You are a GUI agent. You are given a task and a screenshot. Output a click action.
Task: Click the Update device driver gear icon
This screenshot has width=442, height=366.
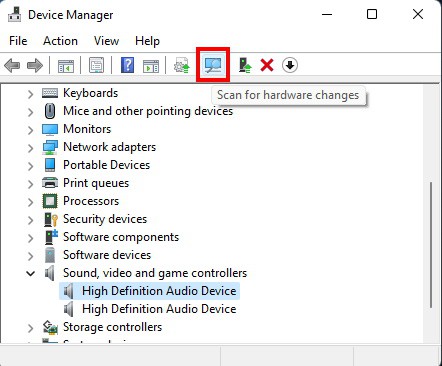(x=182, y=65)
